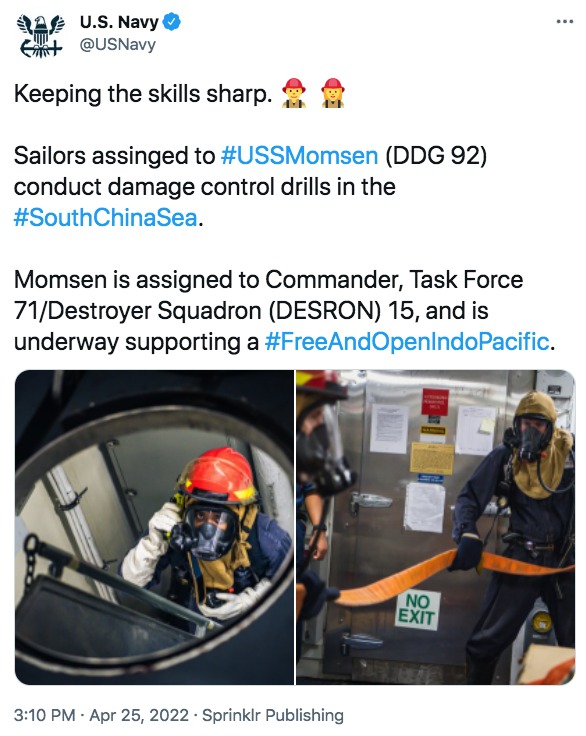Click the 'Keeping the skills sharp.' text

[143, 94]
